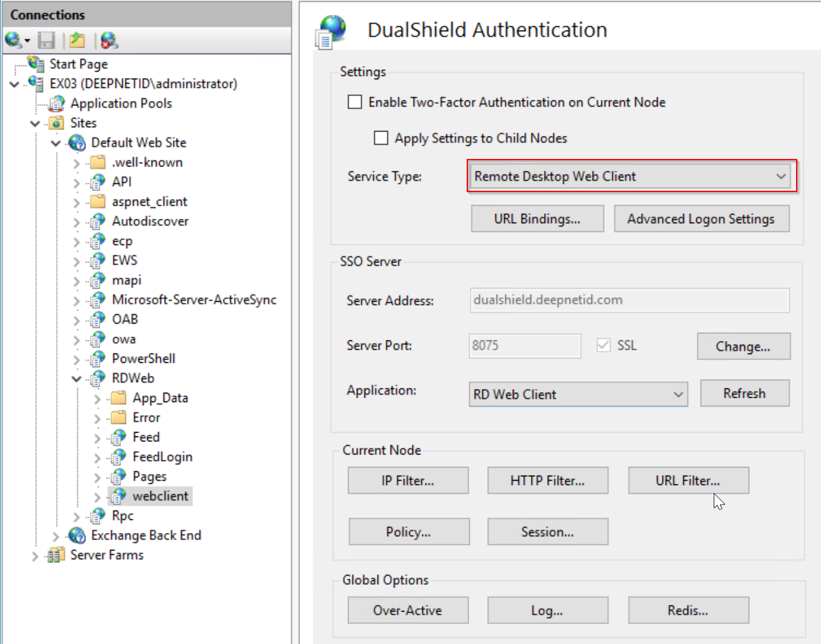Click the Advanced Logon Settings button
The width and height of the screenshot is (821, 644).
pyautogui.click(x=701, y=219)
